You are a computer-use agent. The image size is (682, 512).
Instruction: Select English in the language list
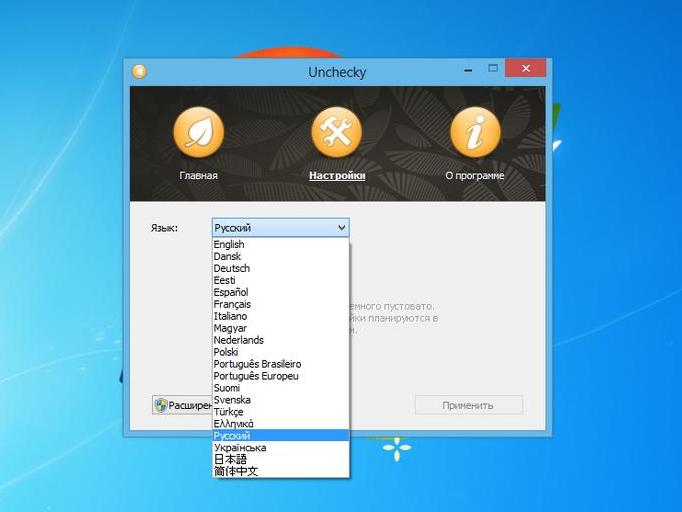pos(281,244)
